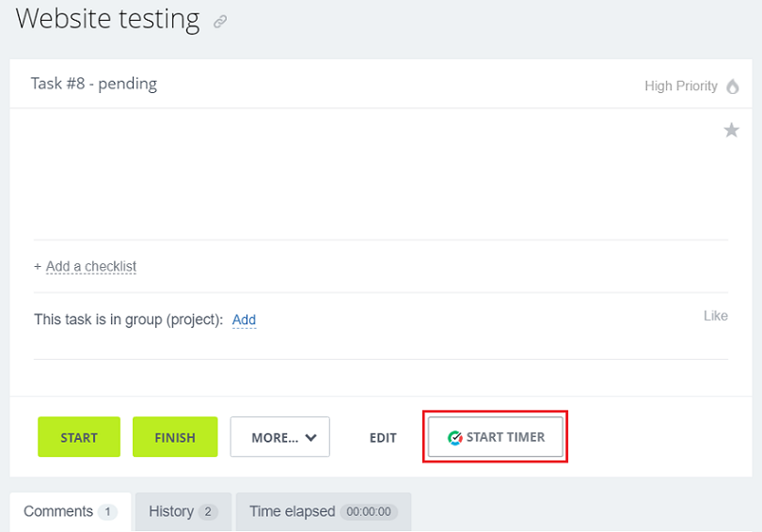
Task: Click the History count badge 2
Action: tap(208, 511)
